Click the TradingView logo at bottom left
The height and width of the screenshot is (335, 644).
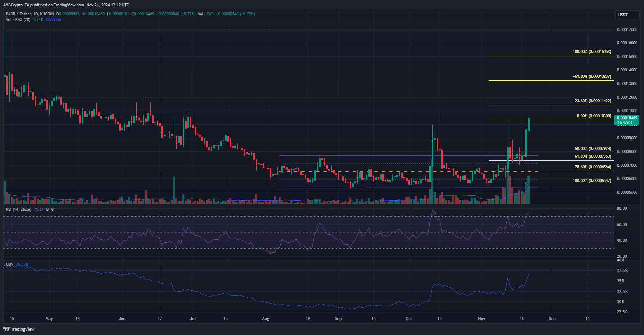(19, 329)
